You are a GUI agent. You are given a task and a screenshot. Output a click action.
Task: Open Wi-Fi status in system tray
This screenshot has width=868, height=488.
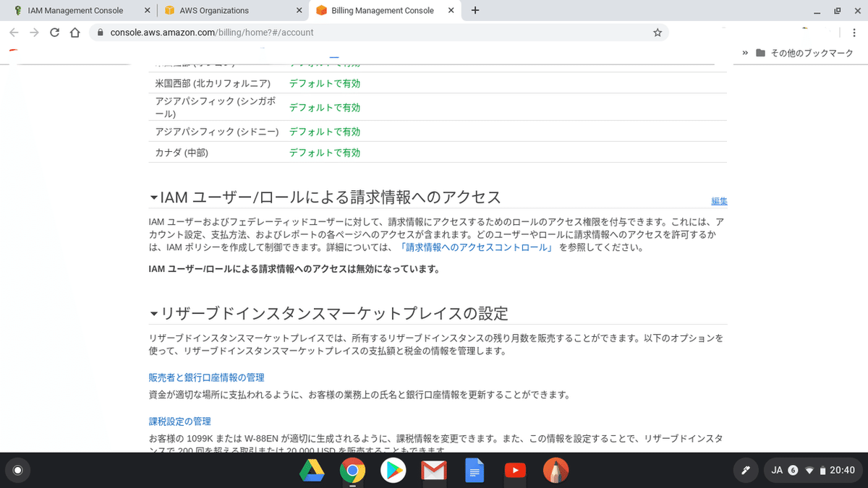point(809,471)
